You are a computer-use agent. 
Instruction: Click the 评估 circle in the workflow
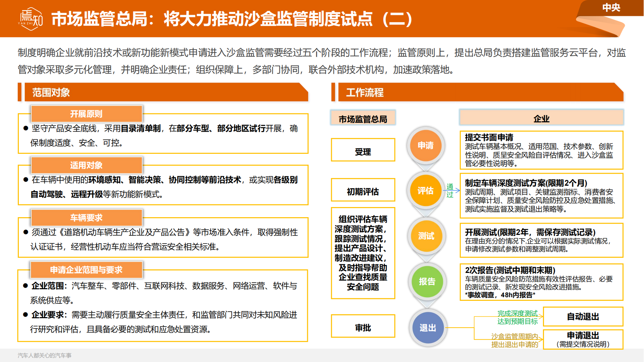point(426,190)
